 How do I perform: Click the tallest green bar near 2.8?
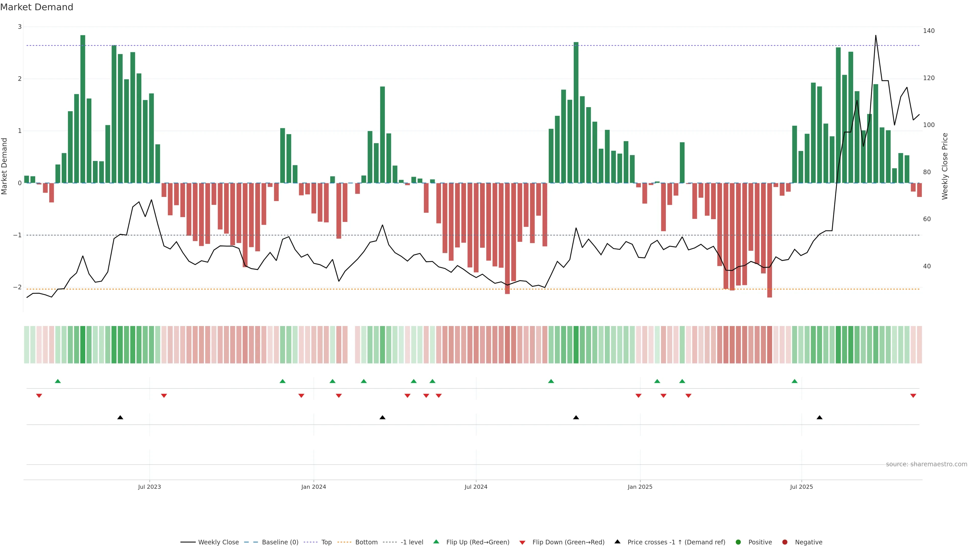pos(82,109)
